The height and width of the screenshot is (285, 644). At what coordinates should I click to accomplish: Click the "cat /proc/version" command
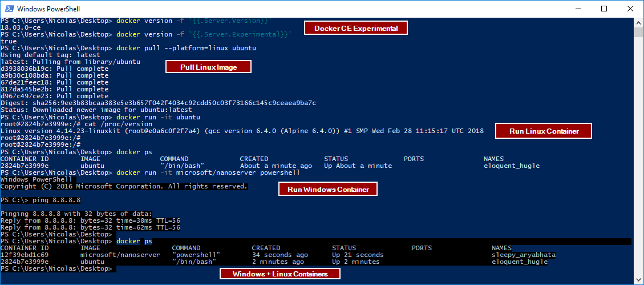coord(118,124)
